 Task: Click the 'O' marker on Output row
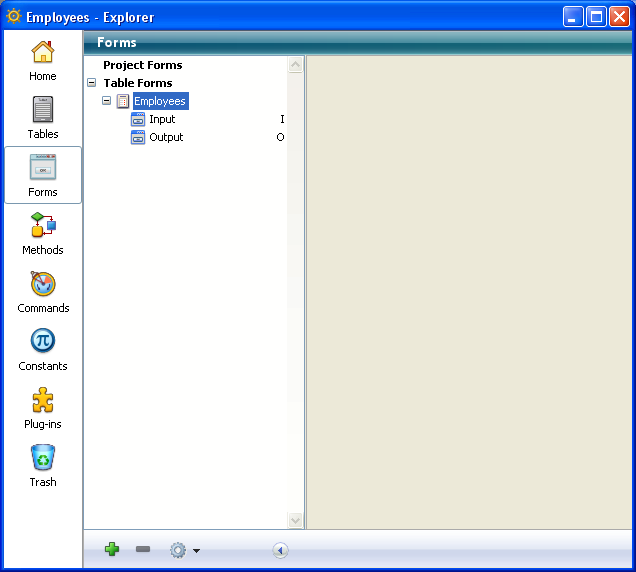tap(280, 137)
